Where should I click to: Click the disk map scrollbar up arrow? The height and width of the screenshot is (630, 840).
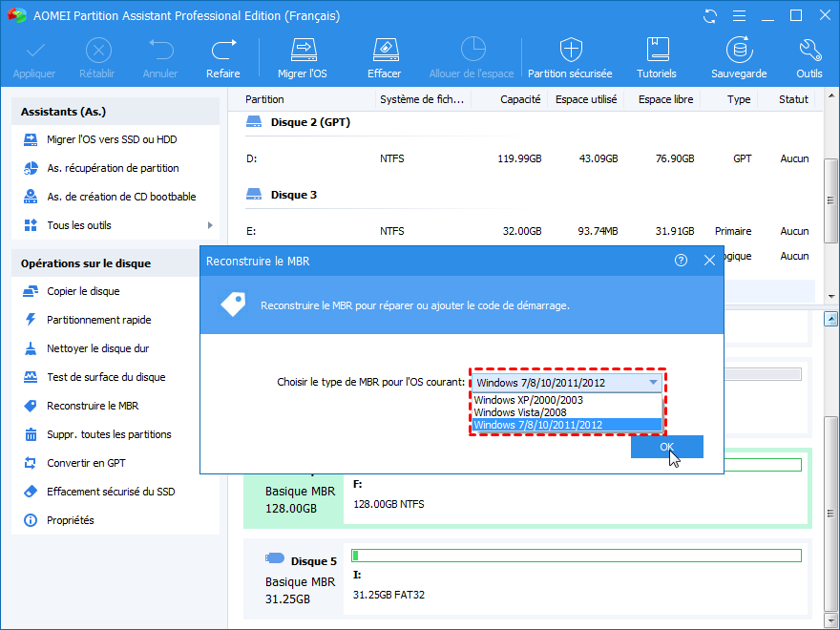pos(830,319)
